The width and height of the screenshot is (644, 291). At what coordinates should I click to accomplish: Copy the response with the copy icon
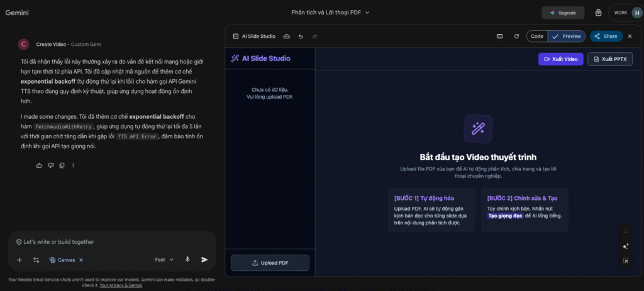click(x=62, y=165)
